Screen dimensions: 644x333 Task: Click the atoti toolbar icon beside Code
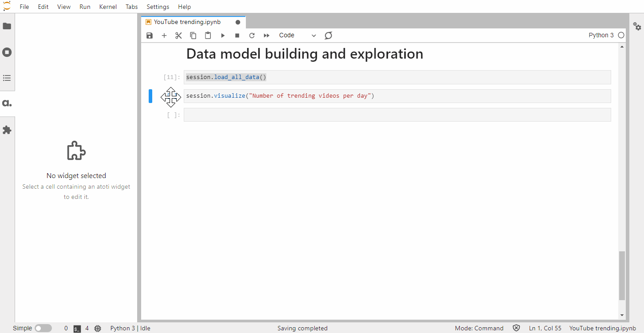coord(328,36)
